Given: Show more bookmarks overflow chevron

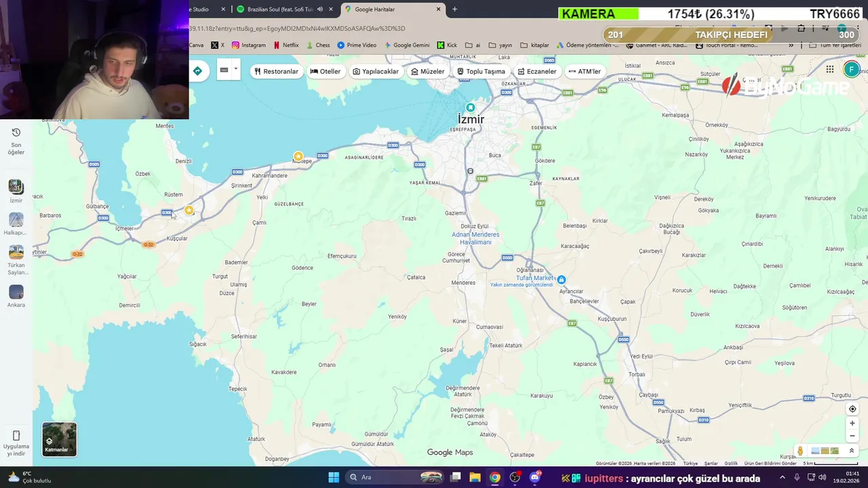Looking at the screenshot, I should [x=791, y=45].
